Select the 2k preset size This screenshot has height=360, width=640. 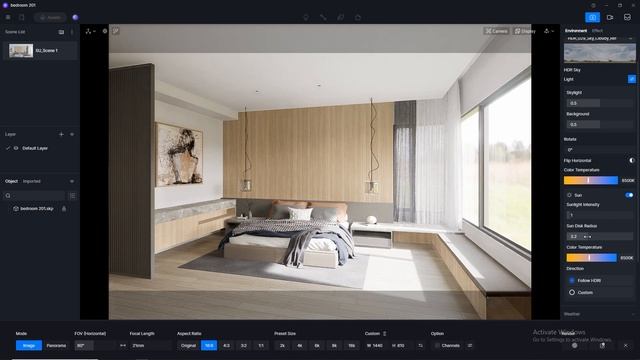[x=282, y=345]
